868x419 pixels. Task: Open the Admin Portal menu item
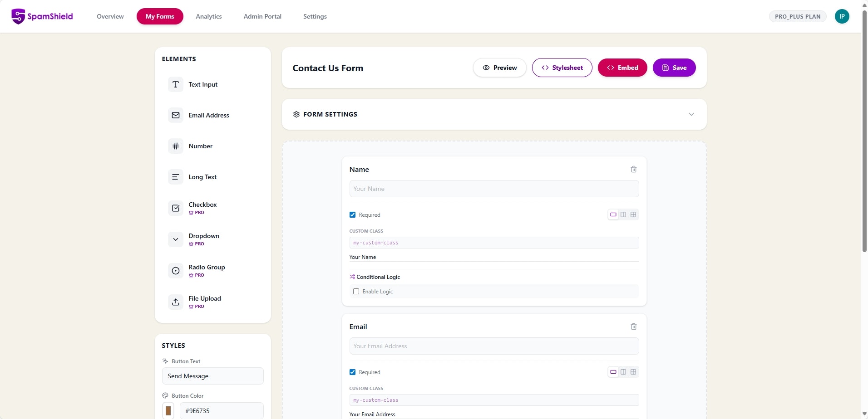[x=262, y=16]
